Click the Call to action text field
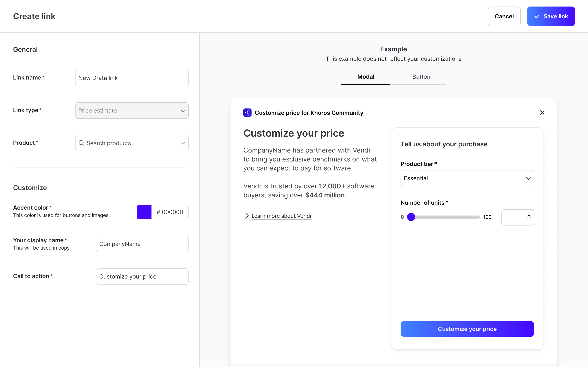The height and width of the screenshot is (367, 588). [x=142, y=276]
